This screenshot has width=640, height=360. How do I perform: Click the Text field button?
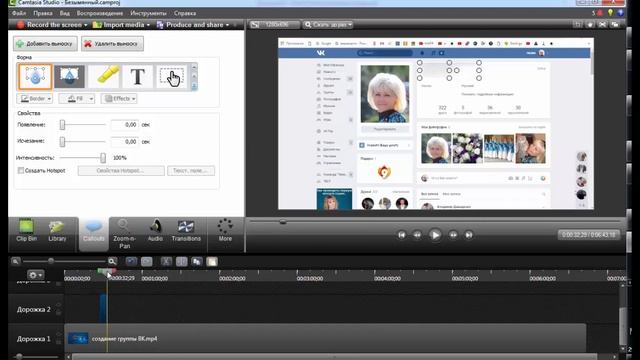tap(191, 171)
